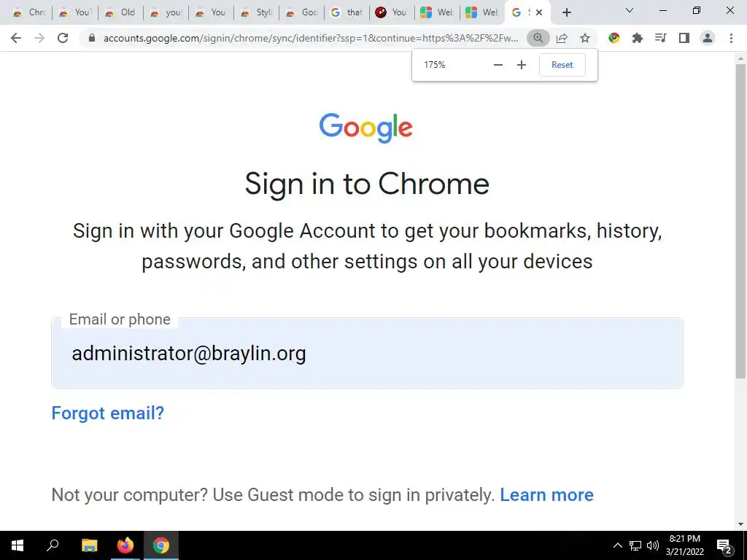The image size is (747, 560).
Task: Open the Forgot email? link
Action: coord(108,413)
